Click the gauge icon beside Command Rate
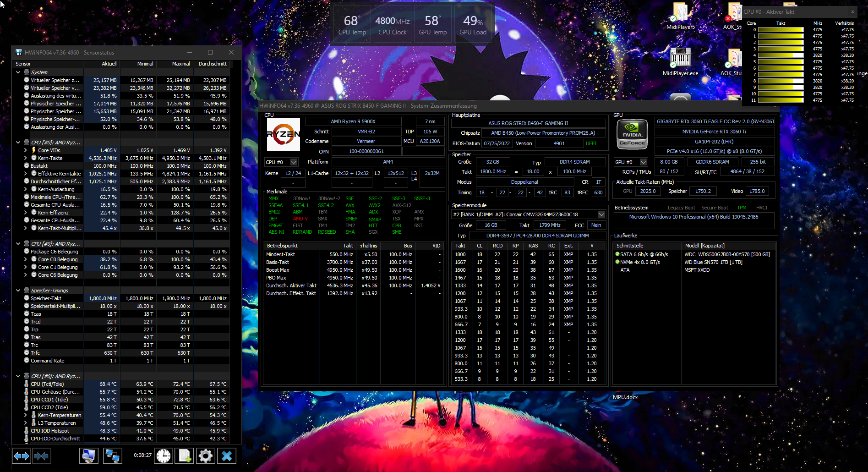The image size is (868, 472). pyautogui.click(x=27, y=361)
